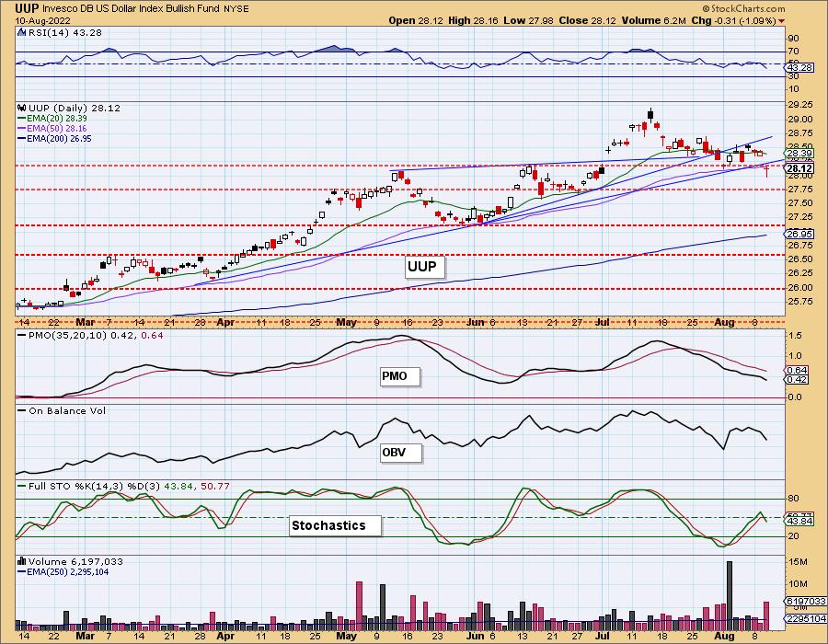828x644 pixels.
Task: Click the tall black volume bar in early August
Action: (x=730, y=595)
